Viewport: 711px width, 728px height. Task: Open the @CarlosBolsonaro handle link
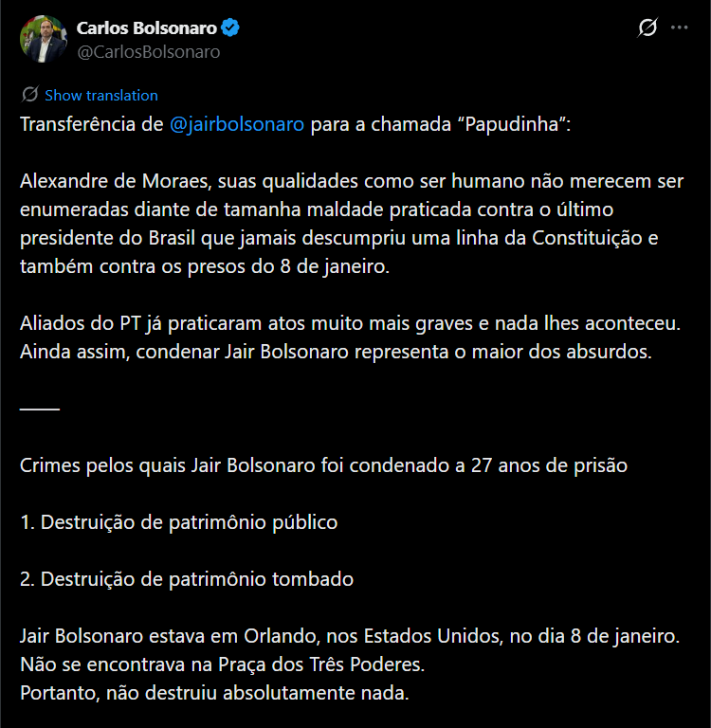(x=148, y=52)
